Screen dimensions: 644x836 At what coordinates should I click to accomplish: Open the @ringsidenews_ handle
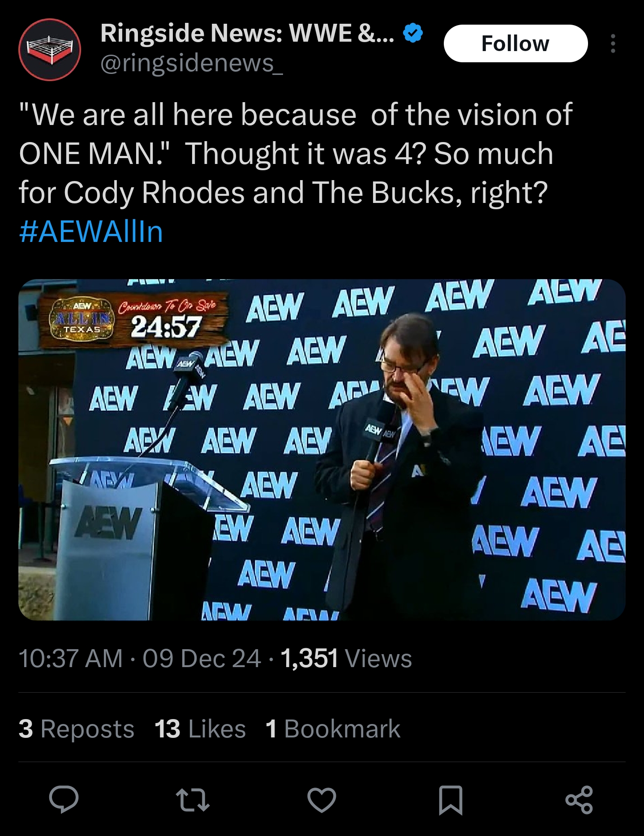192,63
